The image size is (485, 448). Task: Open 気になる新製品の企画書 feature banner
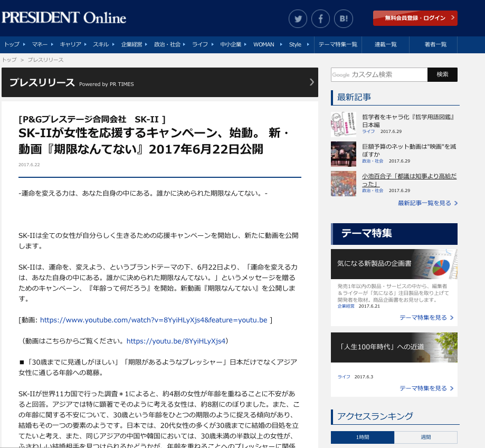(x=394, y=264)
